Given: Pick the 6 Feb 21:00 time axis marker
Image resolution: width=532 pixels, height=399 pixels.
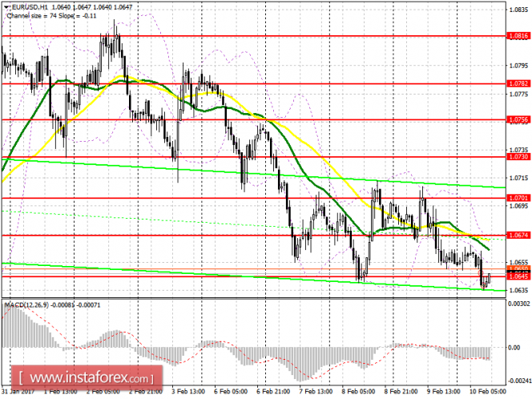Looking at the screenshot, I should (273, 392).
